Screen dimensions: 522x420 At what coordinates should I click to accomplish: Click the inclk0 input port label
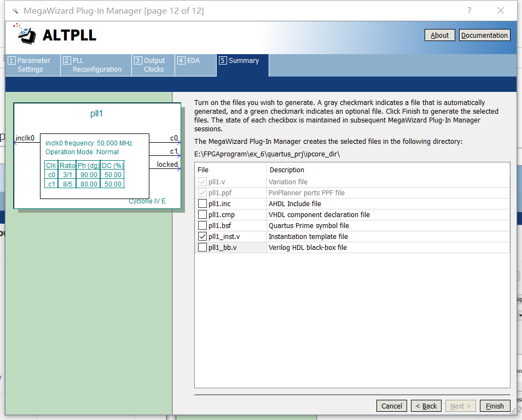point(25,138)
